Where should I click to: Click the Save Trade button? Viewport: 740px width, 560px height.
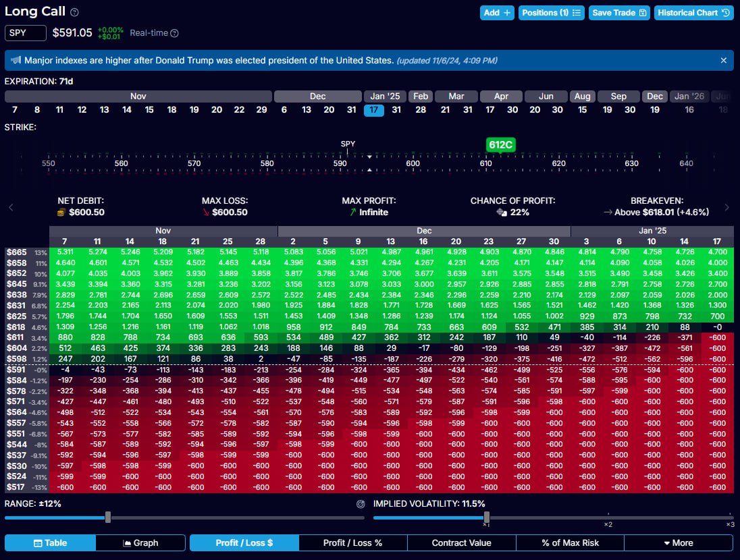tap(619, 13)
